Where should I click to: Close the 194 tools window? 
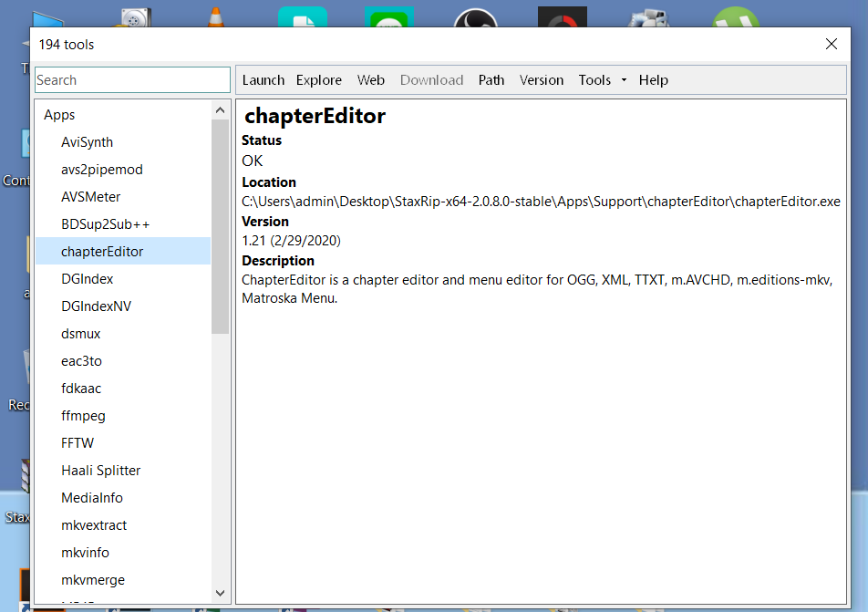832,45
